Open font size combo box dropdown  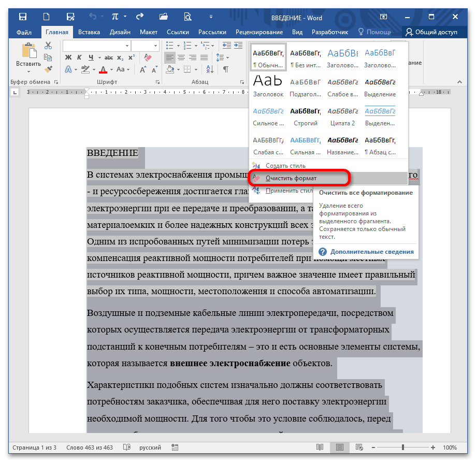click(156, 46)
